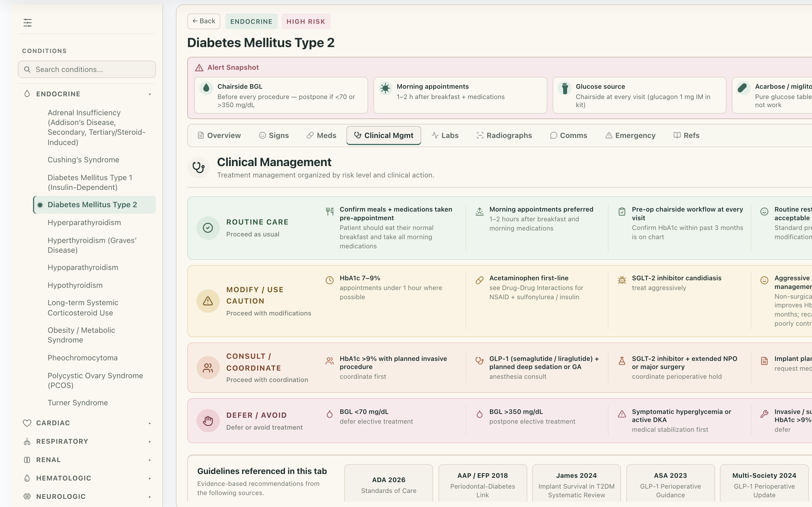Click the Hematologic droplet icon
812x507 pixels.
pos(27,478)
